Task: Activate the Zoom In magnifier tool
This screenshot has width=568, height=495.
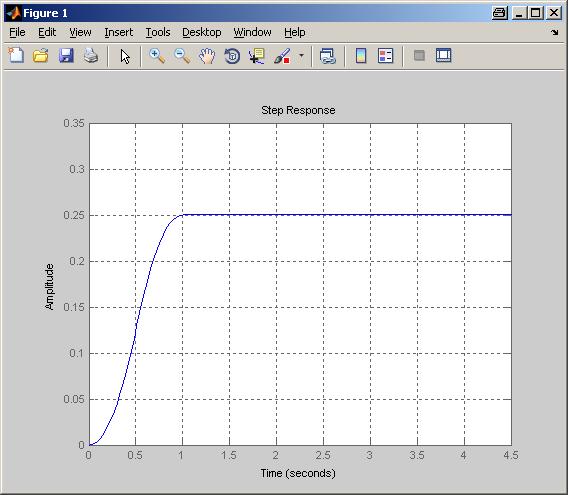Action: coord(157,56)
